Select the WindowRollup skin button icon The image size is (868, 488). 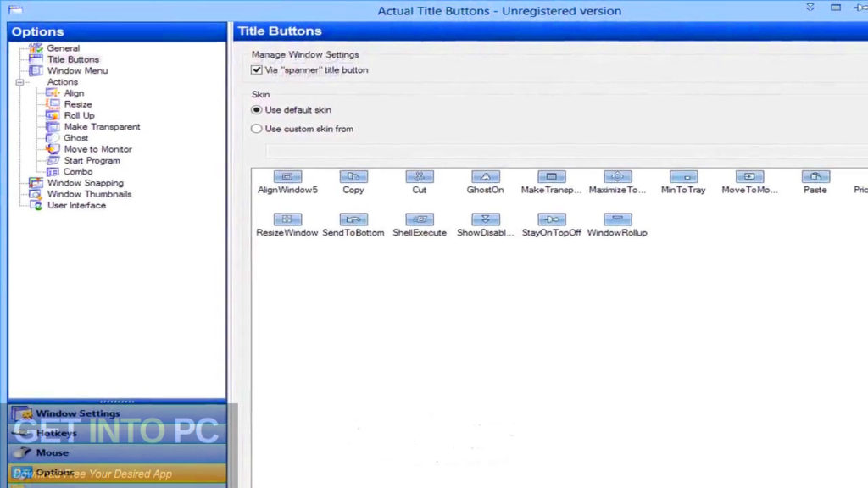(x=617, y=219)
